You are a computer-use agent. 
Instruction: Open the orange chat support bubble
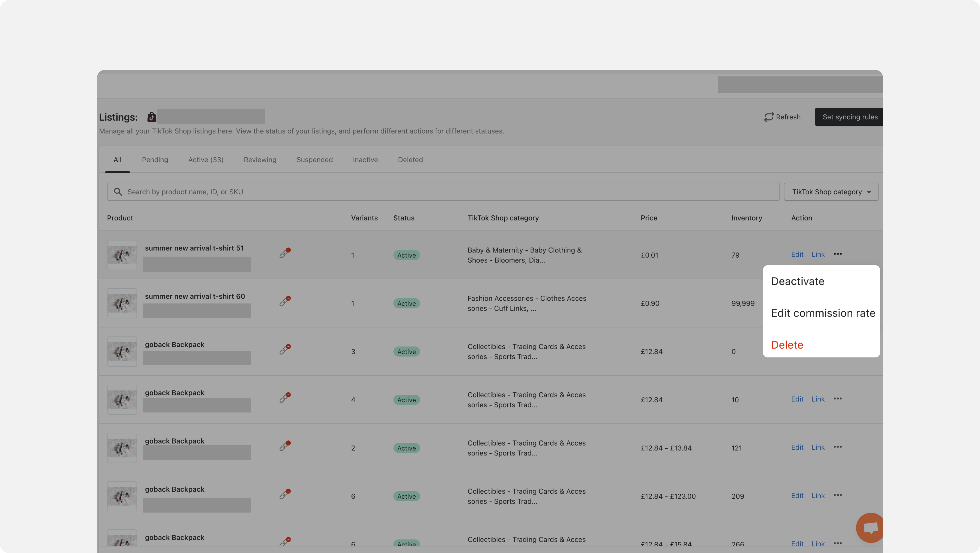pos(870,528)
